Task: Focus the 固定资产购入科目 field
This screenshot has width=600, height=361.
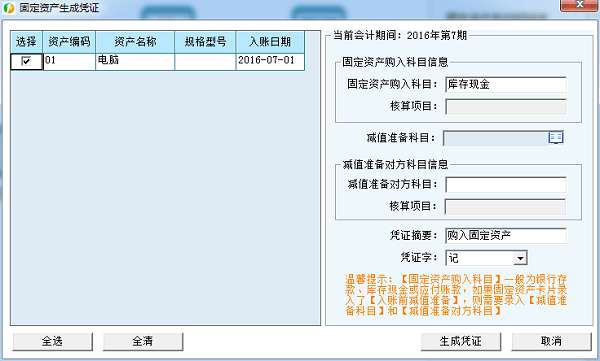Action: tap(506, 85)
